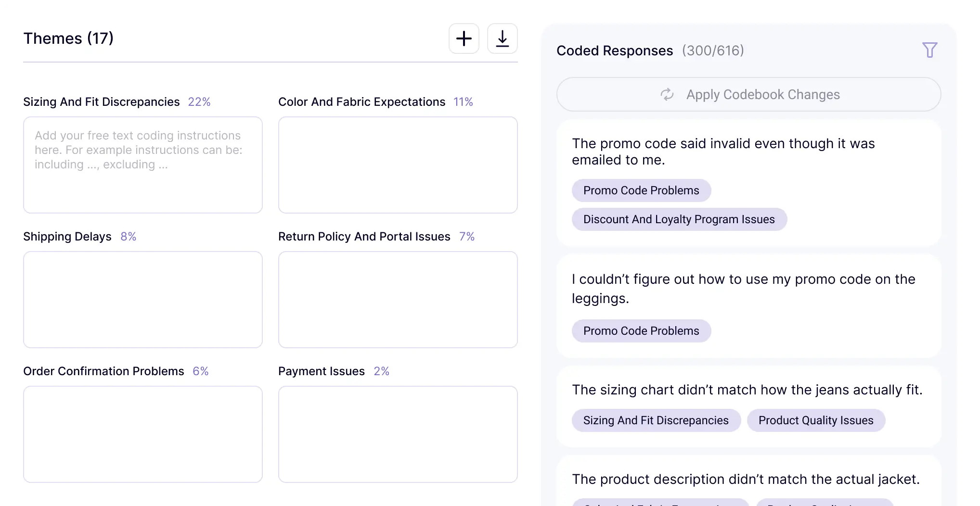The height and width of the screenshot is (506, 980).
Task: Click Promo Code Problems tag under invalid-code response
Action: [641, 190]
